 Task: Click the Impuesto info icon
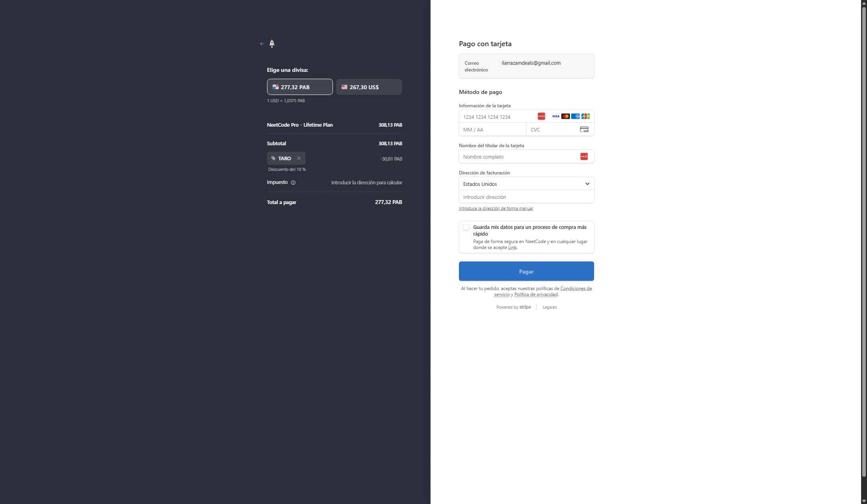[293, 182]
